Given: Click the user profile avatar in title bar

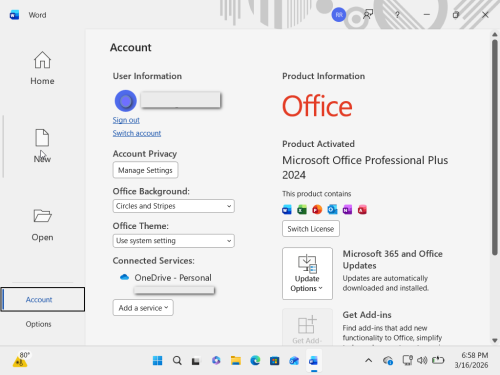Looking at the screenshot, I should [339, 15].
